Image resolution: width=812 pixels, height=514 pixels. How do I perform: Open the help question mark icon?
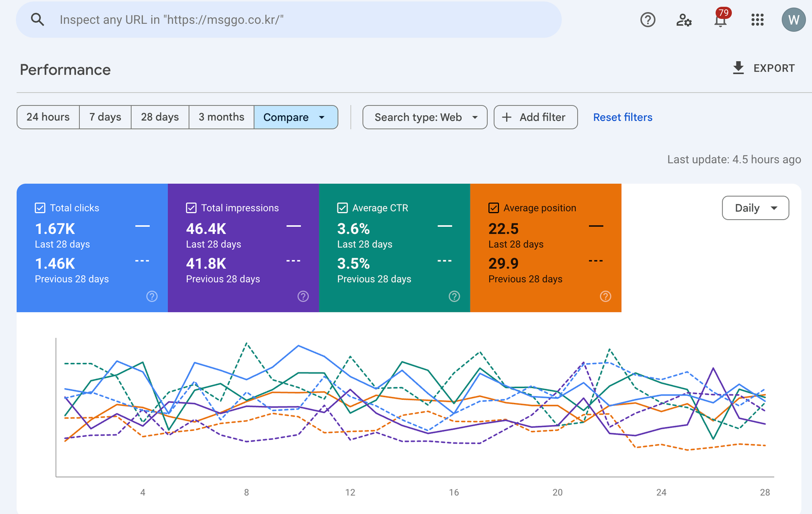[x=648, y=20]
